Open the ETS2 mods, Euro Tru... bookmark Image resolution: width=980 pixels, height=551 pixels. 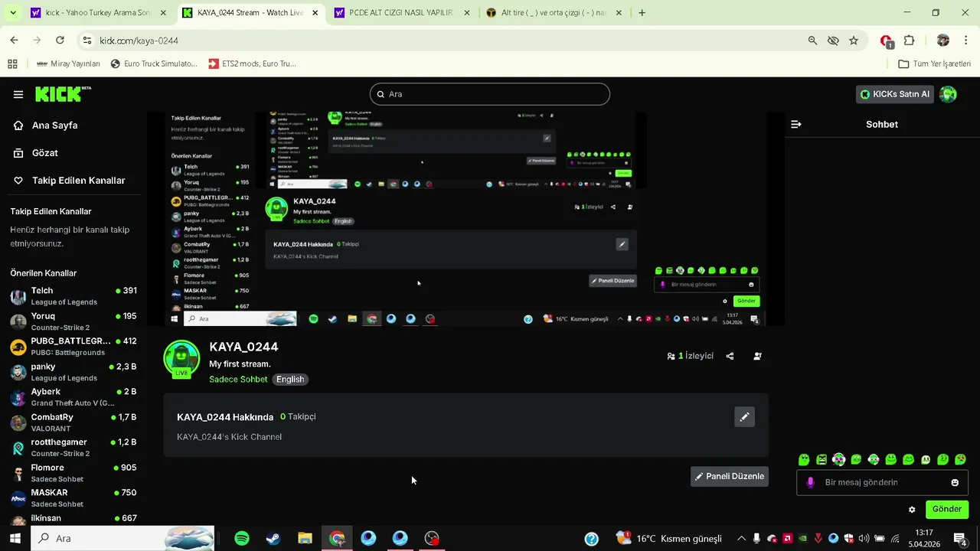(252, 64)
